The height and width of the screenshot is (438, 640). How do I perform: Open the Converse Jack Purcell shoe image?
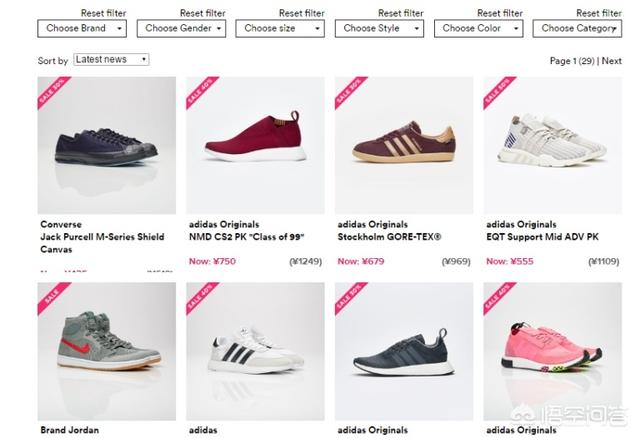pyautogui.click(x=107, y=145)
